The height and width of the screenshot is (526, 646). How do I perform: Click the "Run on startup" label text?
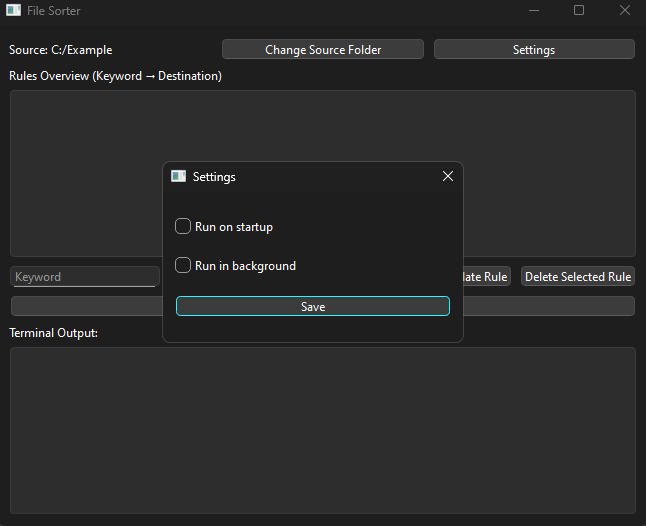(234, 227)
